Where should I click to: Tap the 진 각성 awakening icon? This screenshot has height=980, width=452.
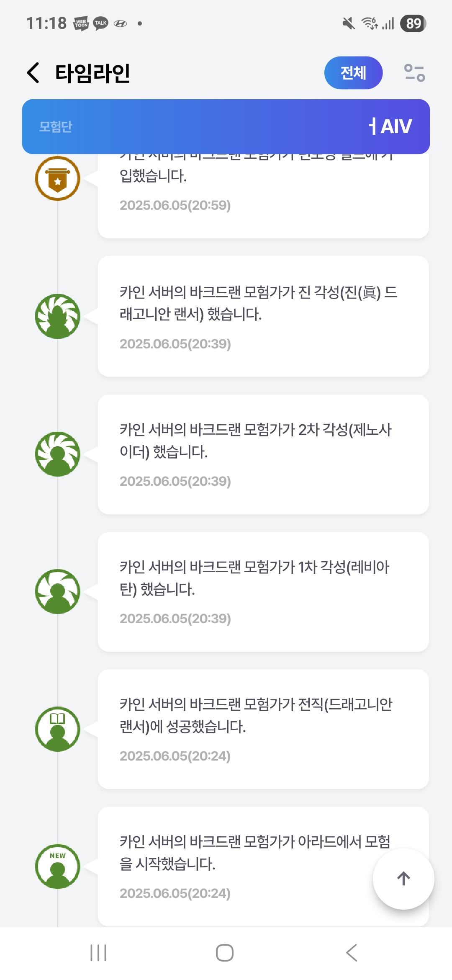tap(58, 316)
